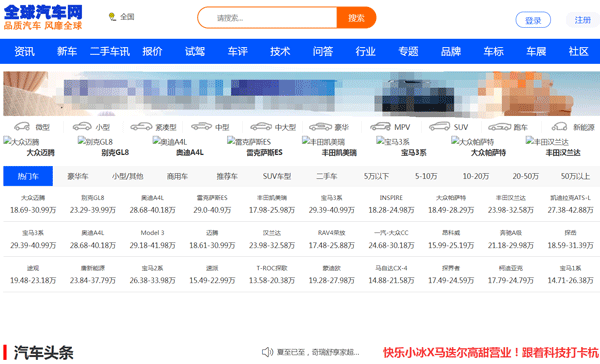Select the MPV car type icon
This screenshot has height=364, width=600.
tap(390, 127)
